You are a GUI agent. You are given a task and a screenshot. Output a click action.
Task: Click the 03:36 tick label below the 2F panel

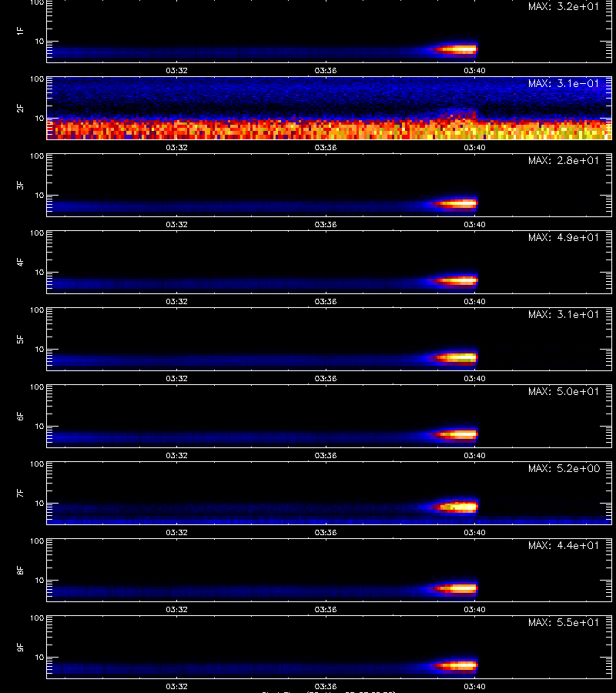[x=326, y=148]
